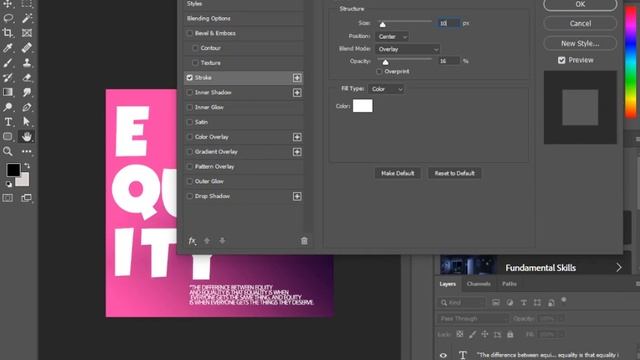Toggle the Overprint checkbox

click(x=379, y=71)
